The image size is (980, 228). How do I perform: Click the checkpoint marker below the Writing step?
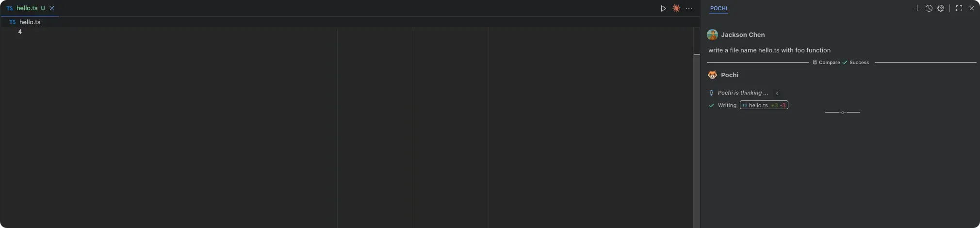[843, 113]
